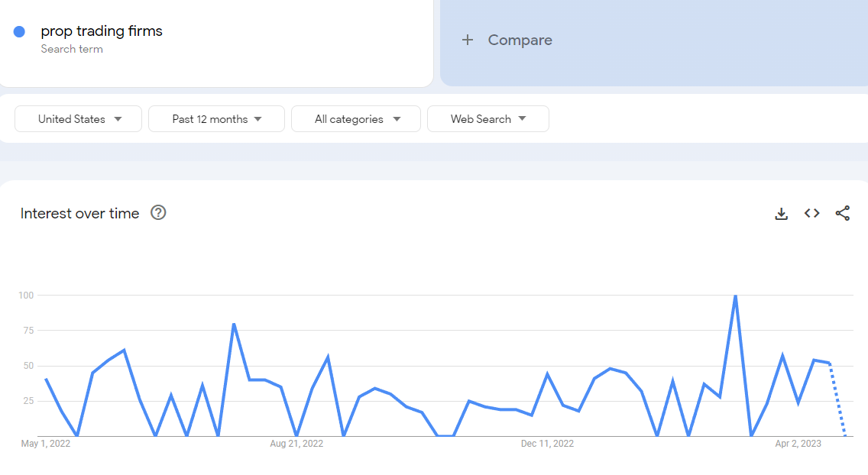868x475 pixels.
Task: Open the Past 12 months dropdown
Action: pos(216,119)
